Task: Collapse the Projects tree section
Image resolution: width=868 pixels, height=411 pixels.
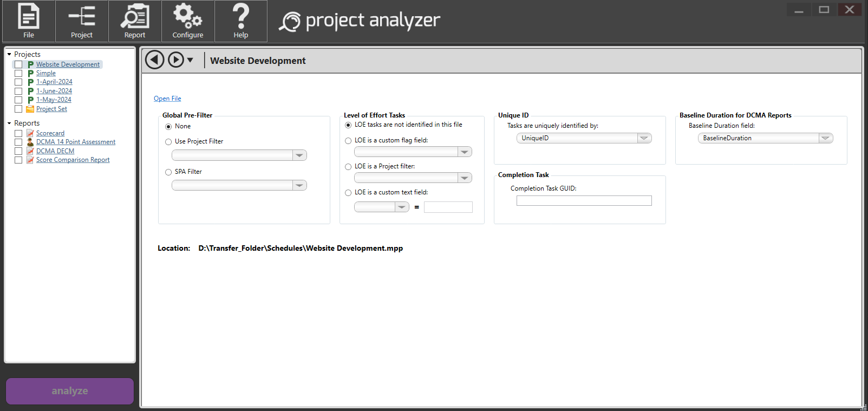Action: [x=9, y=54]
